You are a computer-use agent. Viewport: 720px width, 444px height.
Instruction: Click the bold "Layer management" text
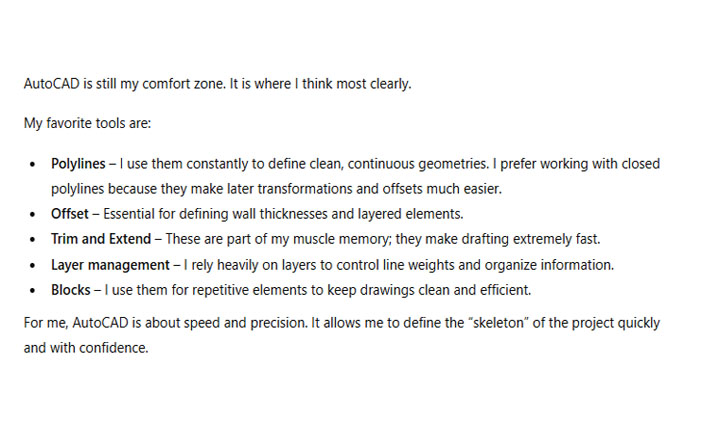(x=110, y=265)
